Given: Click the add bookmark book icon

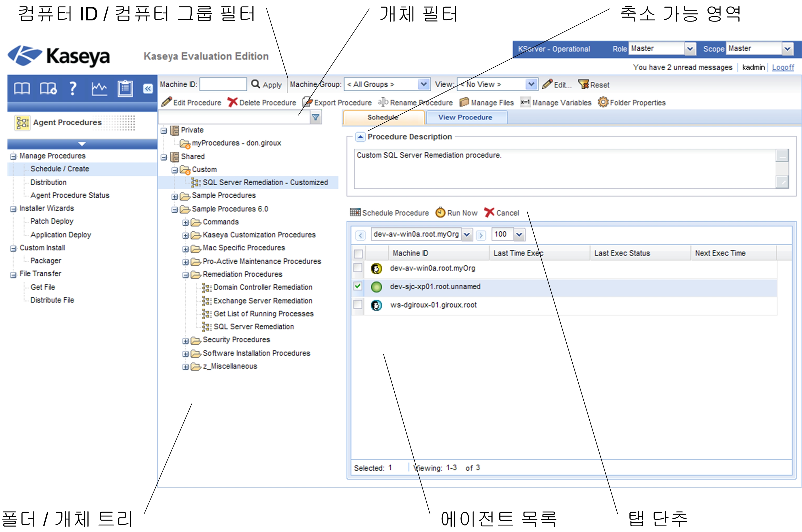Looking at the screenshot, I should (48, 89).
